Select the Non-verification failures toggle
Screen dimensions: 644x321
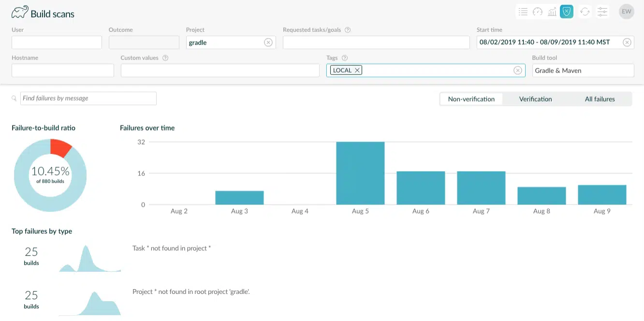click(x=471, y=99)
